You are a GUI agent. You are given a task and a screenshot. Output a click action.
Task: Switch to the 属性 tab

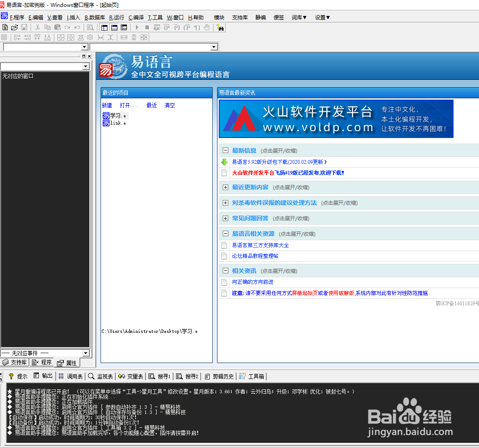point(67,363)
